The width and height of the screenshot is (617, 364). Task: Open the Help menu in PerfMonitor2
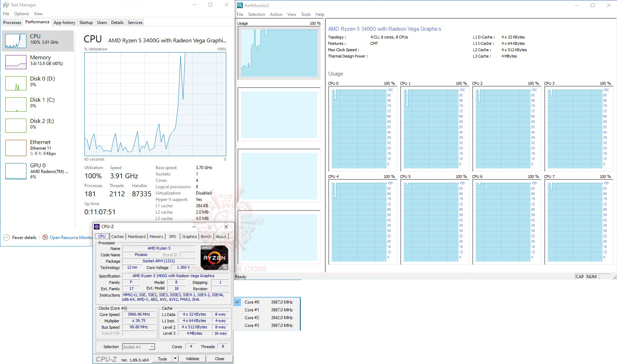[320, 14]
